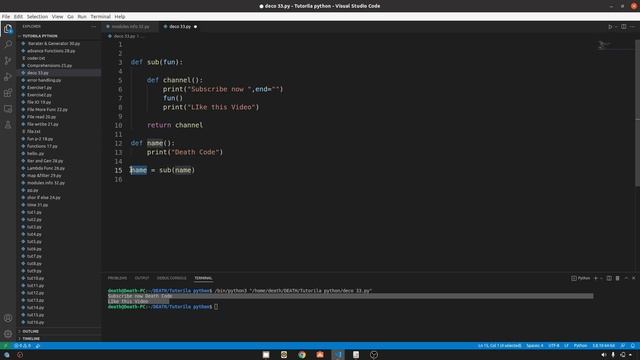The width and height of the screenshot is (640, 360).
Task: Kill the terminal with the trash icon
Action: pyautogui.click(x=618, y=278)
